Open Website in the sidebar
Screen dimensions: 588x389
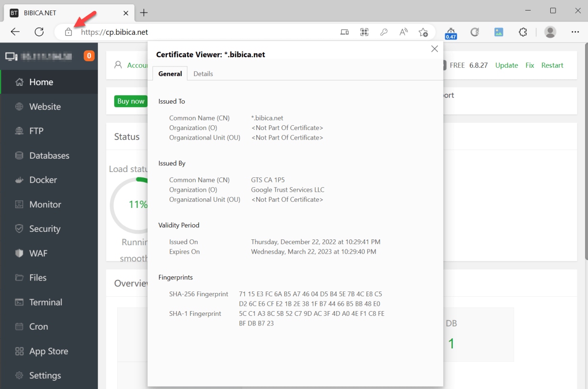(x=49, y=107)
